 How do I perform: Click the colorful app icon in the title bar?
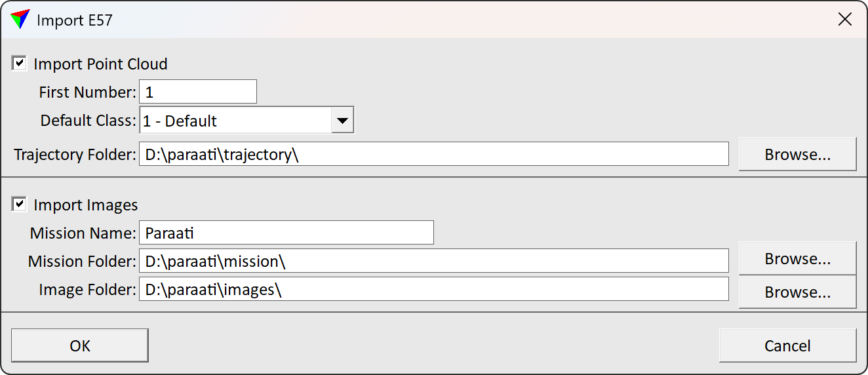[x=20, y=20]
